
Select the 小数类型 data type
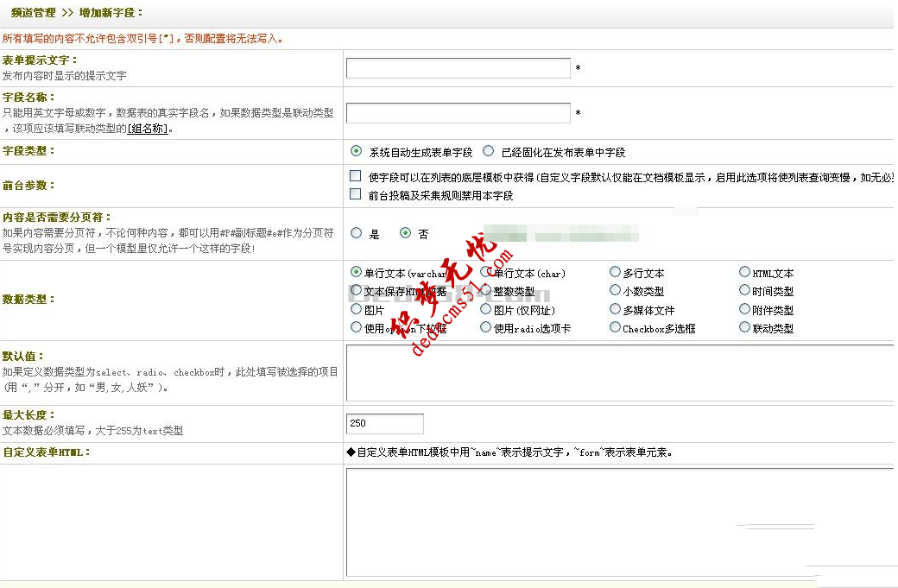pyautogui.click(x=615, y=290)
